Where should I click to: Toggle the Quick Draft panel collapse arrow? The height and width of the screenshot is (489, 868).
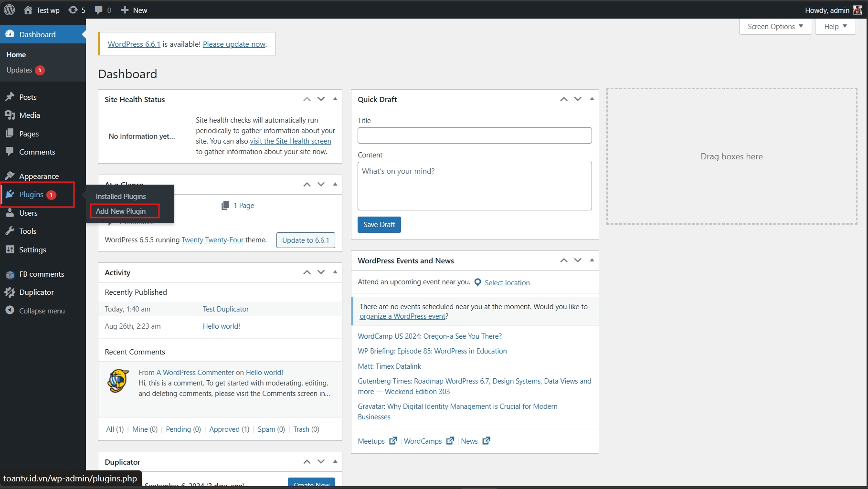[592, 99]
